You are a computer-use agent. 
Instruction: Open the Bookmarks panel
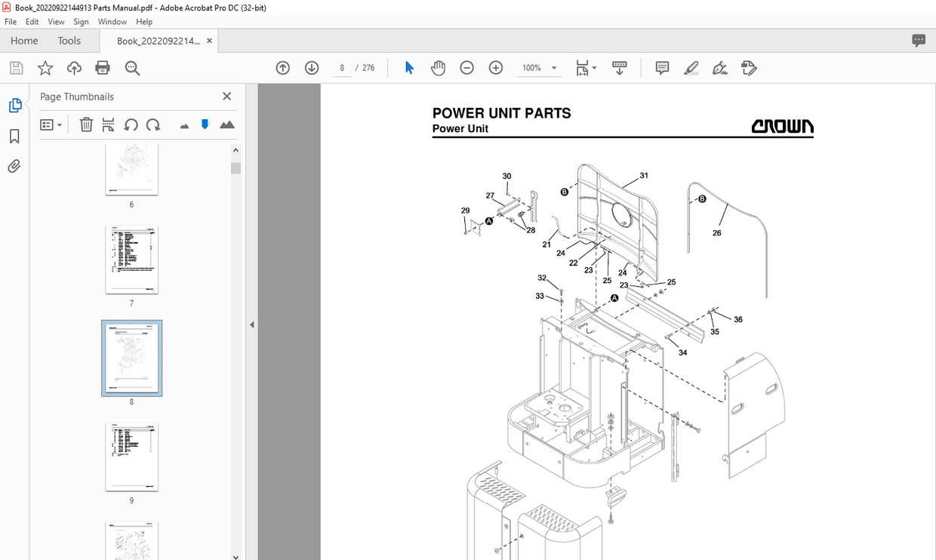(x=14, y=136)
